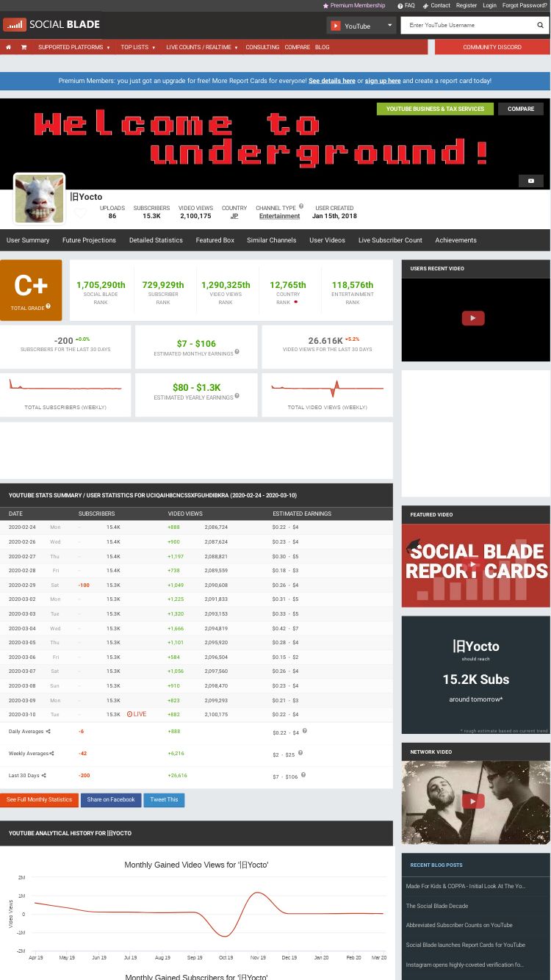Screen dimensions: 551x980
Task: Open the Compare item in the navigation bar
Action: [298, 47]
